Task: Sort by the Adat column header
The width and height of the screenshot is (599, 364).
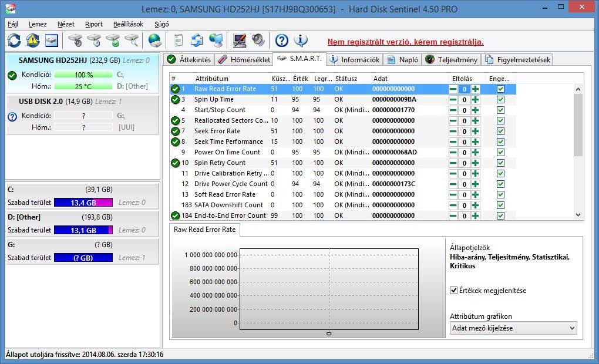Action: tap(409, 79)
